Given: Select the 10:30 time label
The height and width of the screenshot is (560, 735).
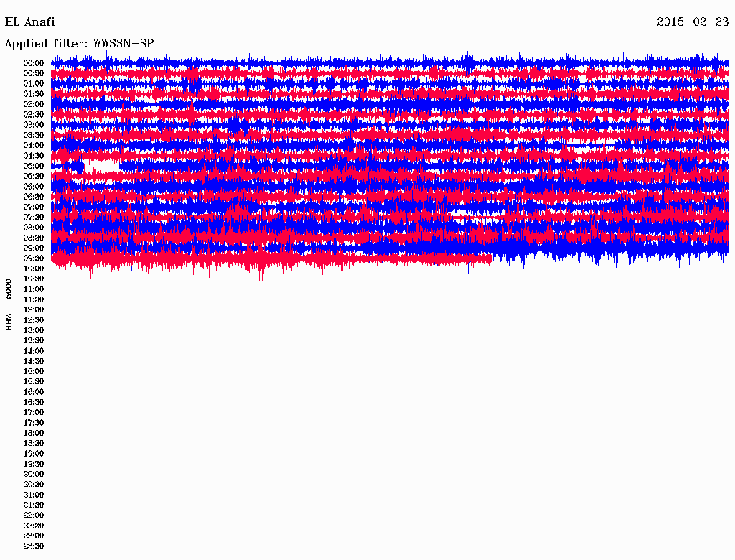Looking at the screenshot, I should (x=34, y=279).
